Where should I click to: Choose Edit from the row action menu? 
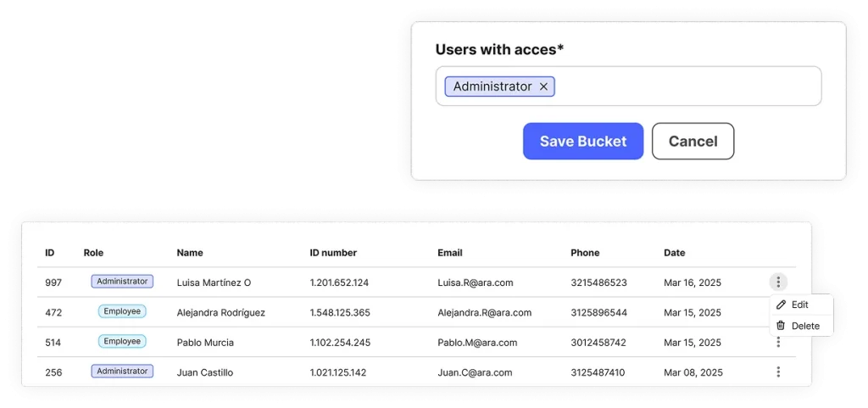pos(801,305)
